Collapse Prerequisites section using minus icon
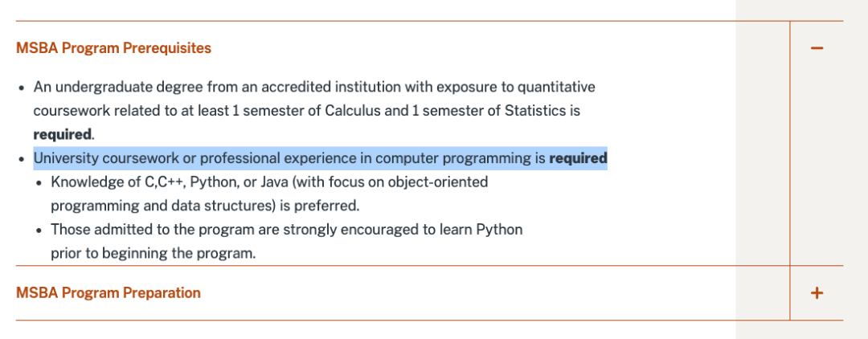The height and width of the screenshot is (339, 868). coord(817,48)
